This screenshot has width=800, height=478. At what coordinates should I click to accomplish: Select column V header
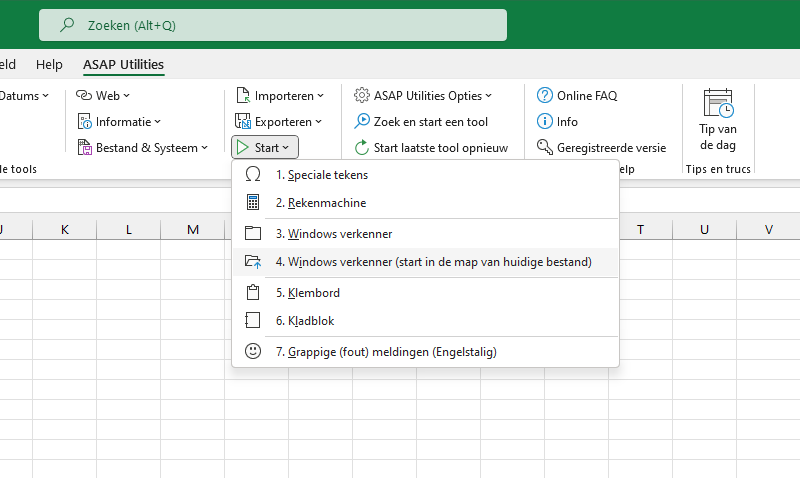click(768, 230)
